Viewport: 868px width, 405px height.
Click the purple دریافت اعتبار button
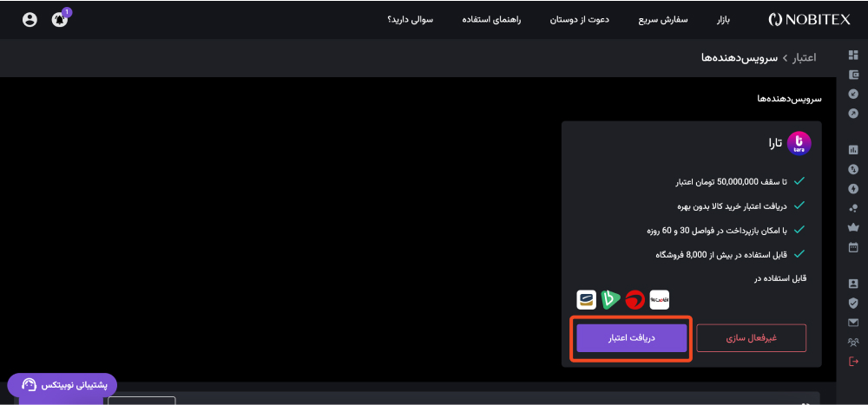pos(632,338)
